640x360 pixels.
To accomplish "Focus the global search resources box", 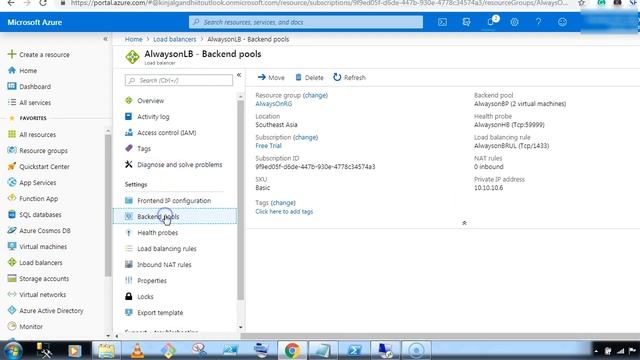I will (306, 22).
